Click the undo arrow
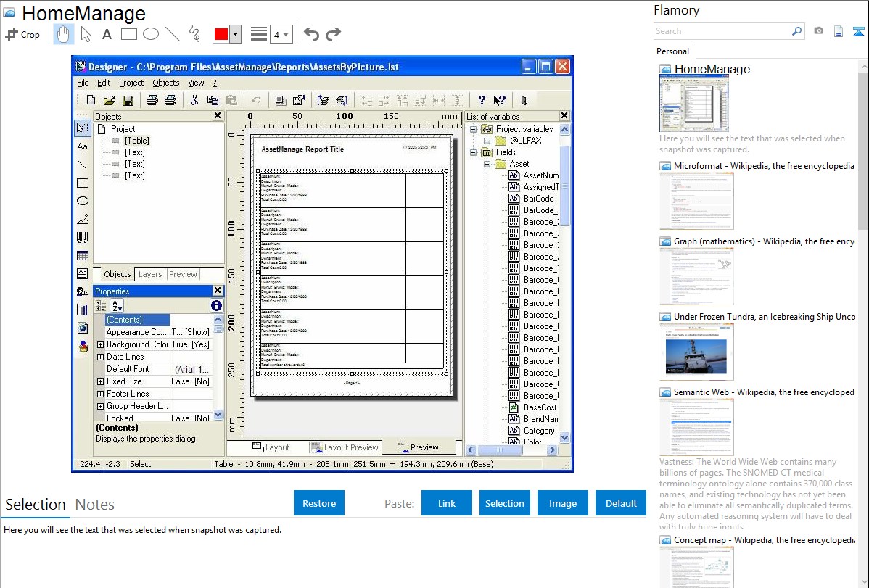 click(x=311, y=34)
